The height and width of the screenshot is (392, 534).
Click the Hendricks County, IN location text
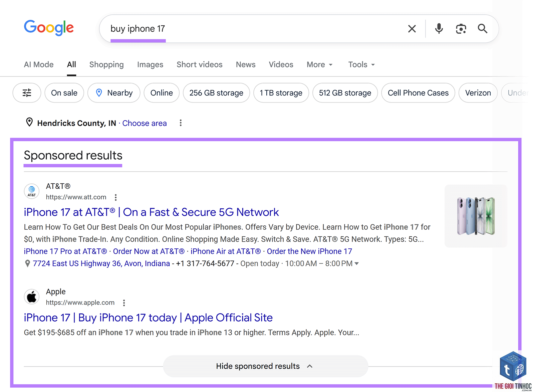pos(77,123)
